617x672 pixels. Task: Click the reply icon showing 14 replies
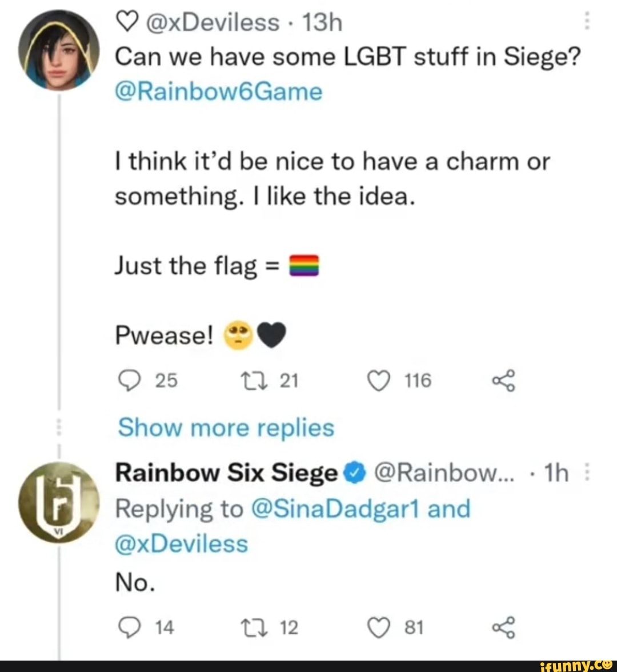coord(130,627)
